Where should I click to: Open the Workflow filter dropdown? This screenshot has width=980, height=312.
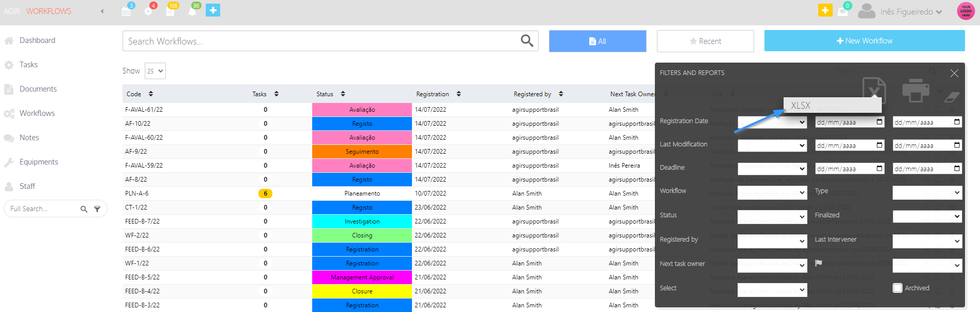point(772,192)
